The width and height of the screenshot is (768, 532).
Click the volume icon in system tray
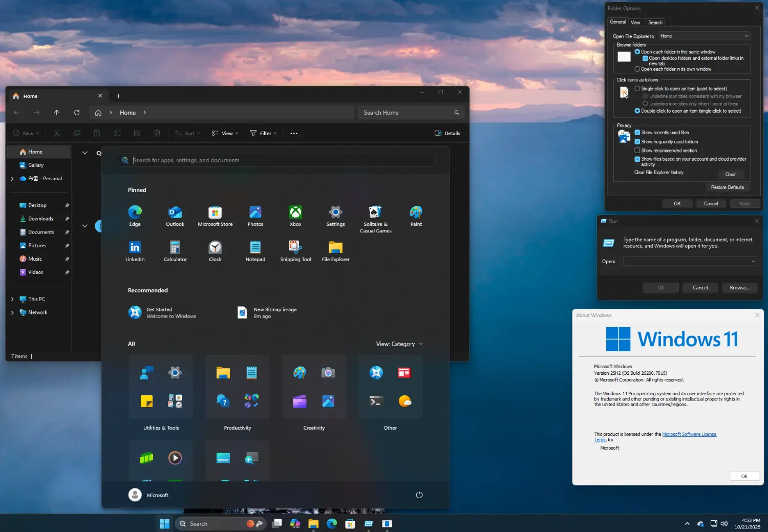tap(724, 523)
